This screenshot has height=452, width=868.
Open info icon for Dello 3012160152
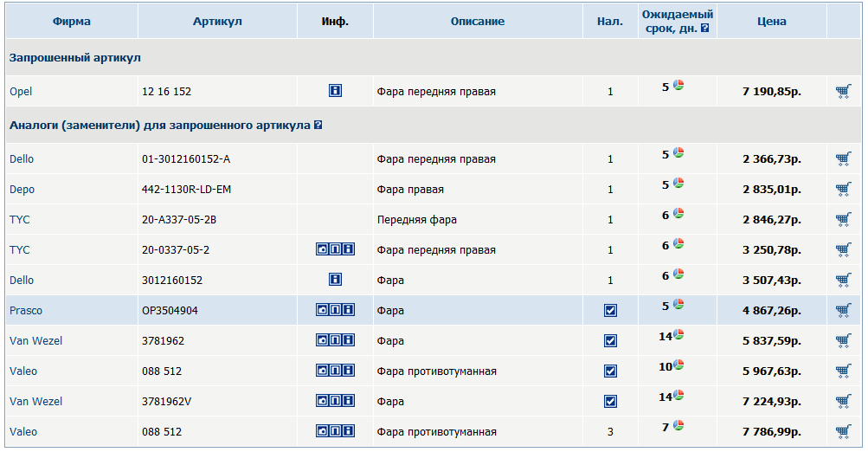335,279
